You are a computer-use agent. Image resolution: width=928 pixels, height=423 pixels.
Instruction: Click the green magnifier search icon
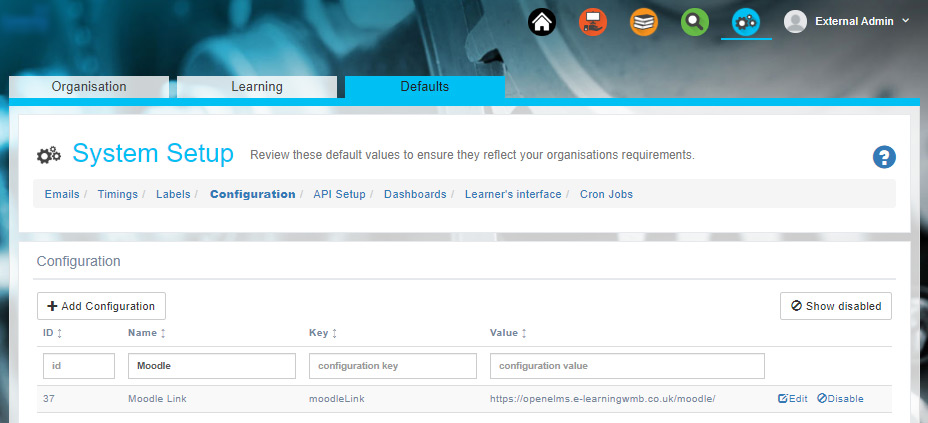[x=695, y=22]
